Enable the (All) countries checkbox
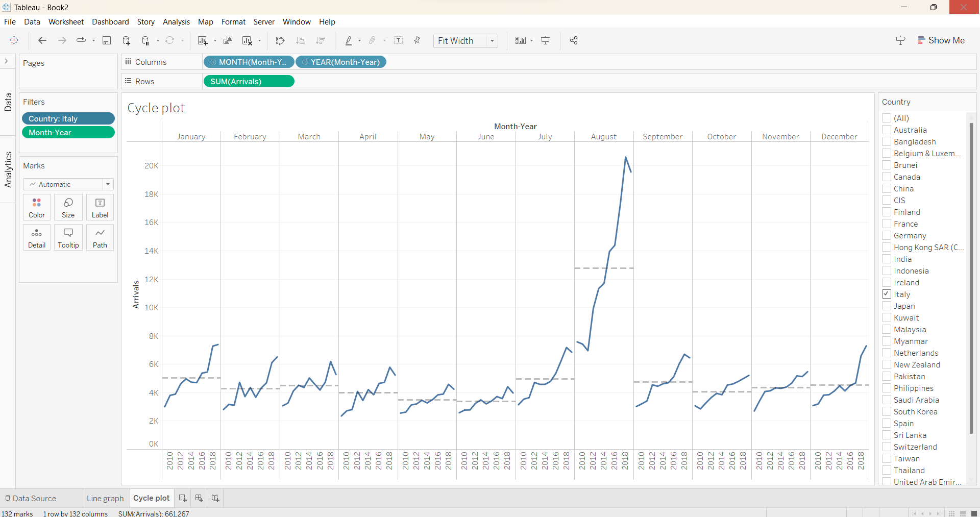This screenshot has width=980, height=517. [x=887, y=118]
